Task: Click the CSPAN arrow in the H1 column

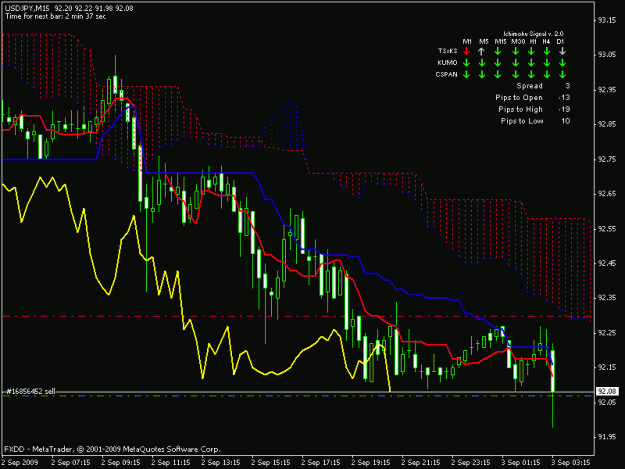Action: tap(531, 75)
